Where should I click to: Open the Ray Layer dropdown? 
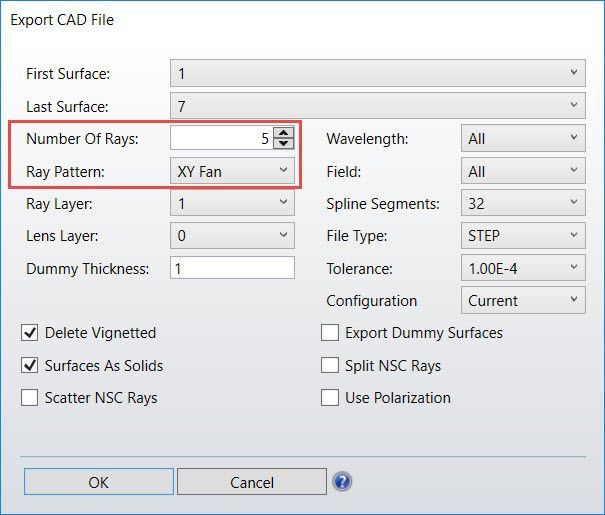click(x=232, y=203)
